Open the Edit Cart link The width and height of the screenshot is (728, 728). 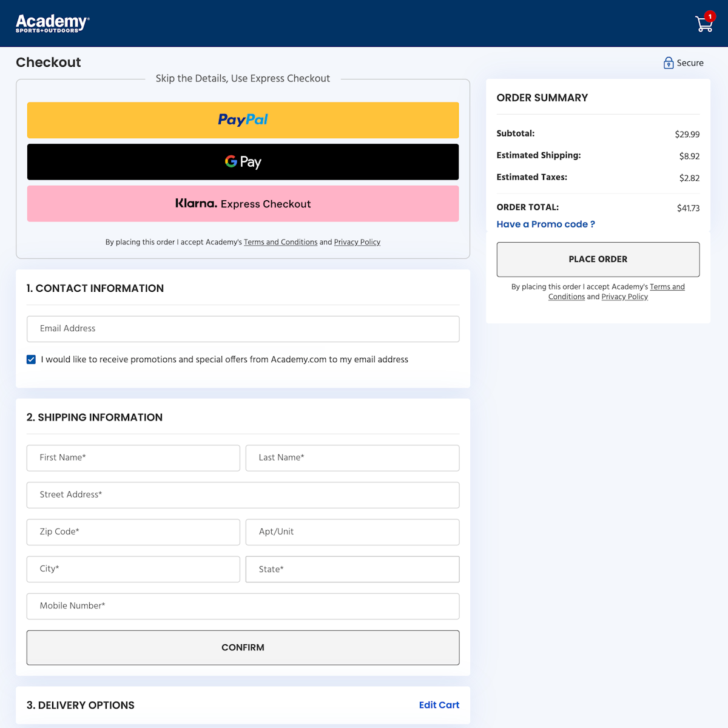point(439,705)
